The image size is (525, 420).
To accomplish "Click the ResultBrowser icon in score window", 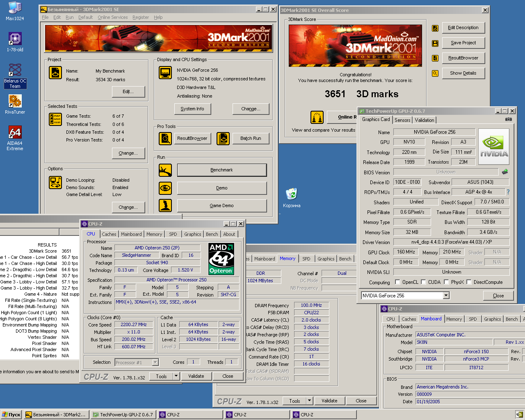I will [x=435, y=58].
